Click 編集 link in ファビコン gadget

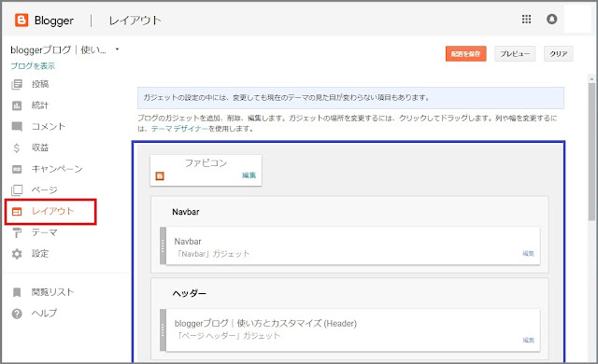coord(249,175)
